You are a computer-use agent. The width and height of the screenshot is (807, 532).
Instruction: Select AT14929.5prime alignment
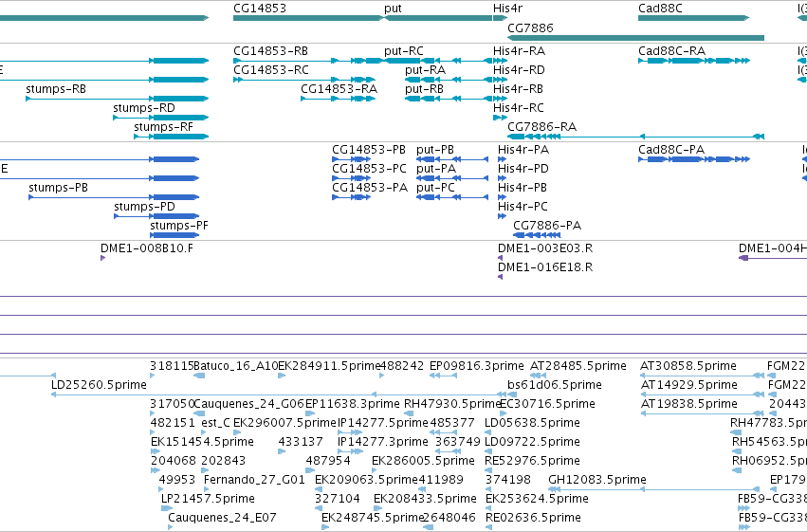tap(703, 394)
